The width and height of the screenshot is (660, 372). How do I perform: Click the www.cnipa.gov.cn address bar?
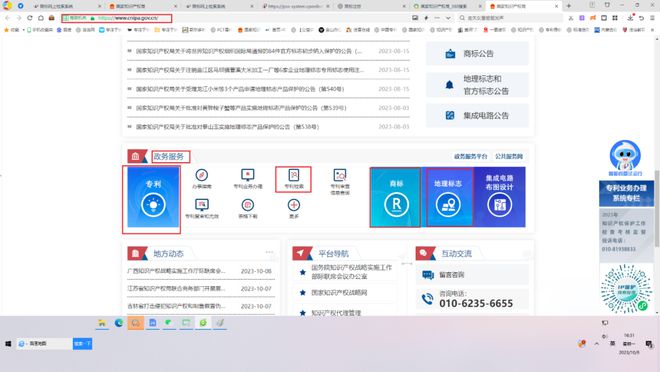(x=117, y=18)
